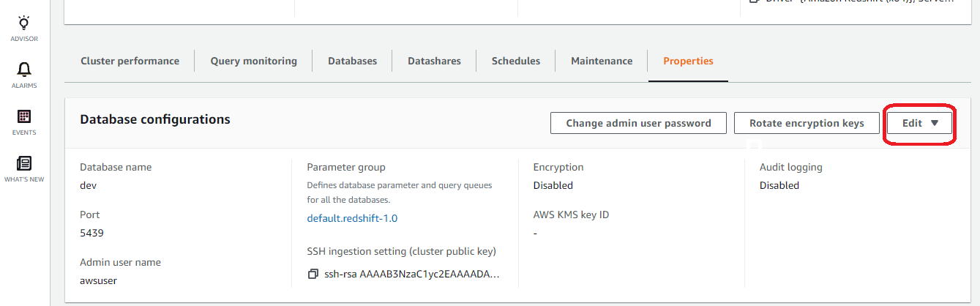Viewport: 980px width, 306px height.
Task: Open the default.redshift-1.0 parameter group link
Action: coord(352,218)
